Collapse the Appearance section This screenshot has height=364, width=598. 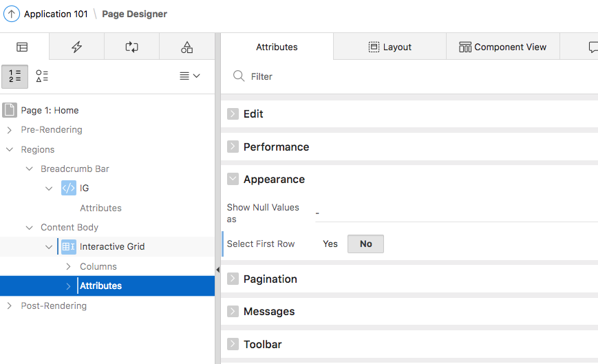tap(233, 179)
